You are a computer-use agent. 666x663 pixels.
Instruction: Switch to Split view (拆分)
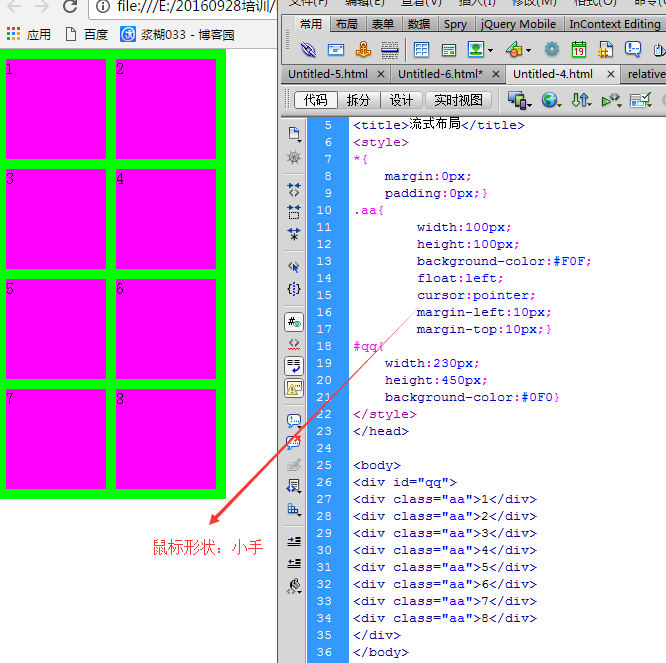coord(358,100)
